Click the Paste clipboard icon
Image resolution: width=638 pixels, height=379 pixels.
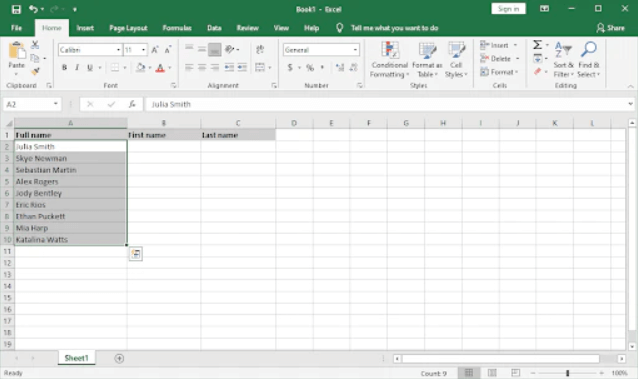tap(17, 51)
